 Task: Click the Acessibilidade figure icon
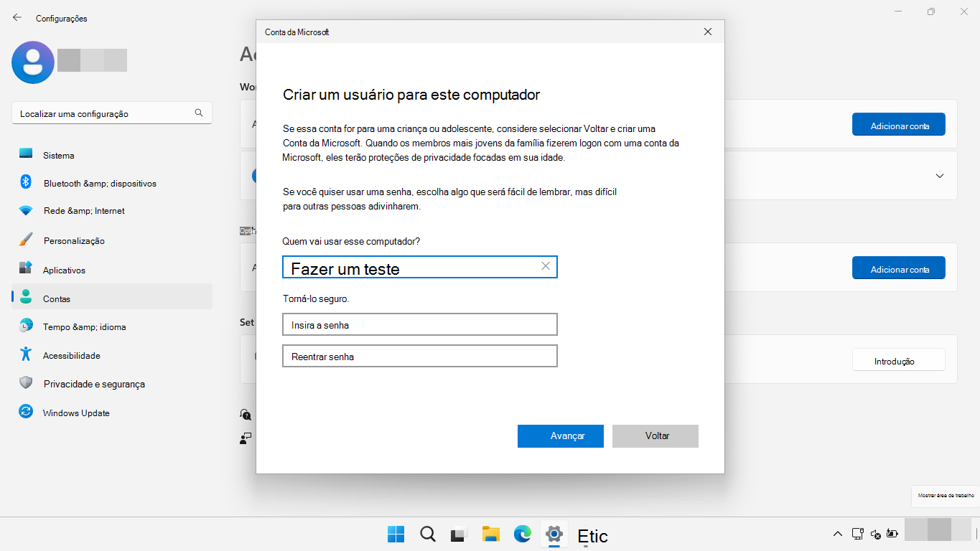[26, 354]
